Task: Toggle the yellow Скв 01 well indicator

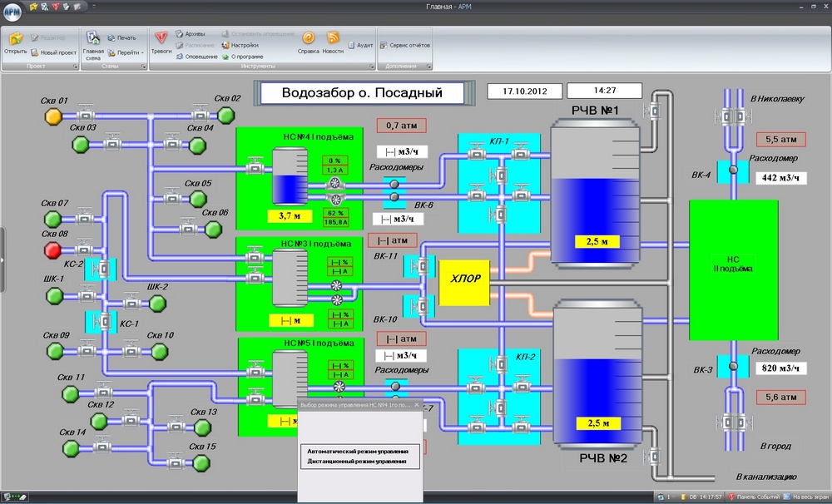Action: [53, 116]
